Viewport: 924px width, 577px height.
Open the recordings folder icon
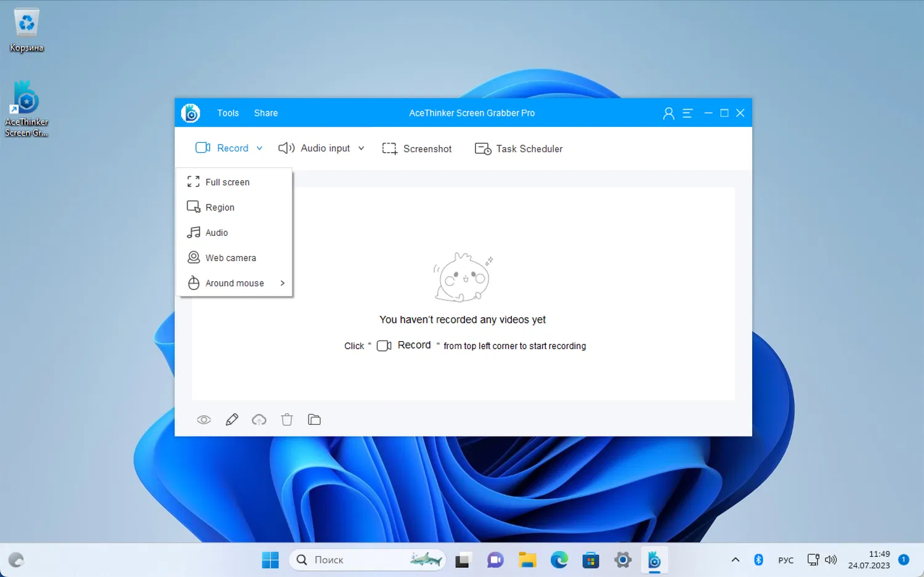(314, 420)
